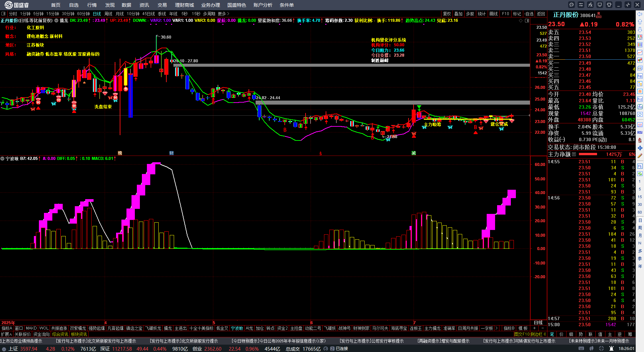Toggle 叠加 overlay option
The width and height of the screenshot is (644, 352).
pos(459,14)
